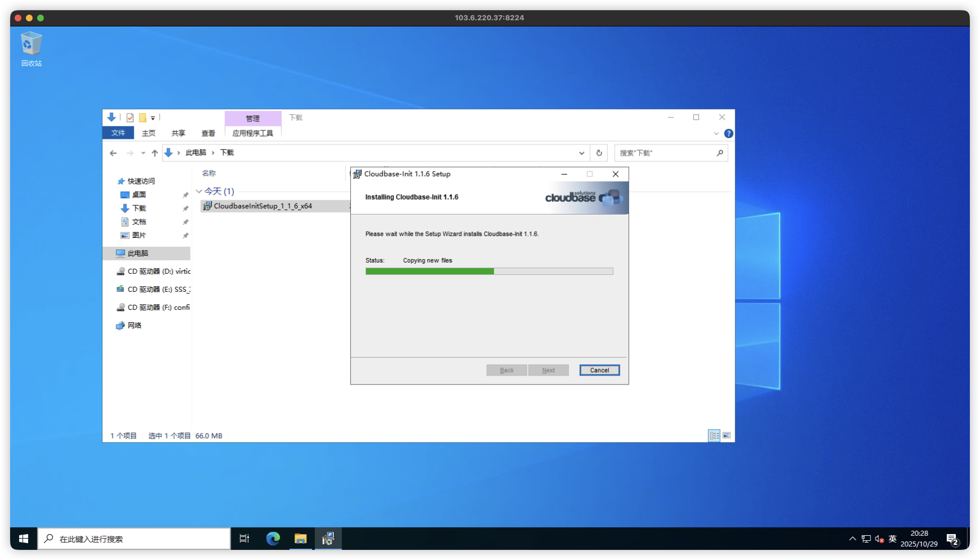The height and width of the screenshot is (560, 980).
Task: Open the Explorer help question mark icon
Action: click(728, 134)
